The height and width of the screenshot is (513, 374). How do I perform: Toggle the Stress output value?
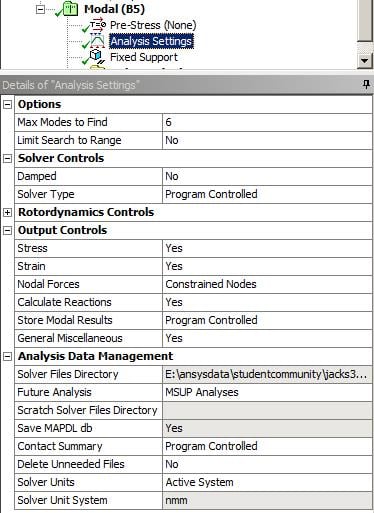click(267, 248)
